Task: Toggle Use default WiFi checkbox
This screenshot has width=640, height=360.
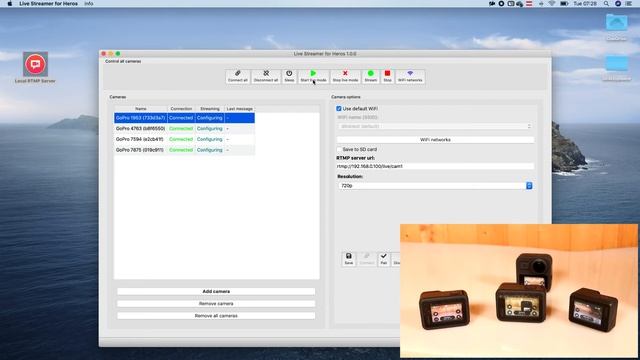Action: pyautogui.click(x=339, y=109)
